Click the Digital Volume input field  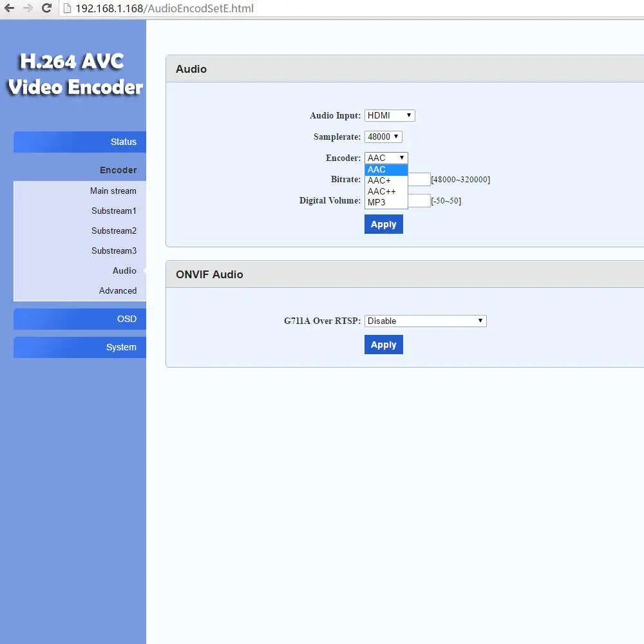[x=419, y=200]
